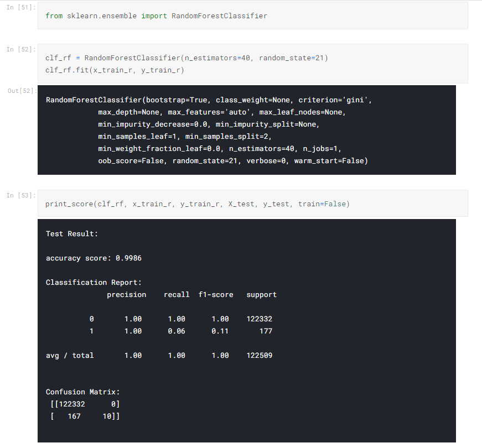Select the clf_rf RandomForestClassifier definition line

[186, 58]
